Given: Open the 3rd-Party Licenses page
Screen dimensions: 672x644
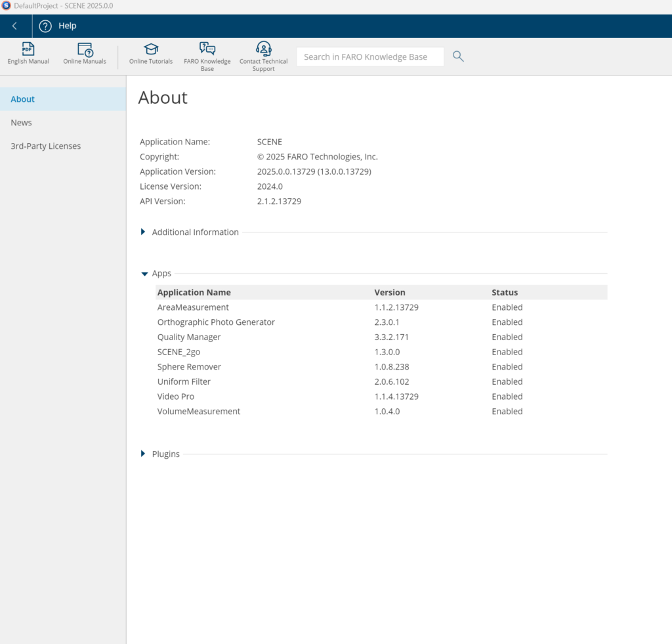Looking at the screenshot, I should point(46,146).
